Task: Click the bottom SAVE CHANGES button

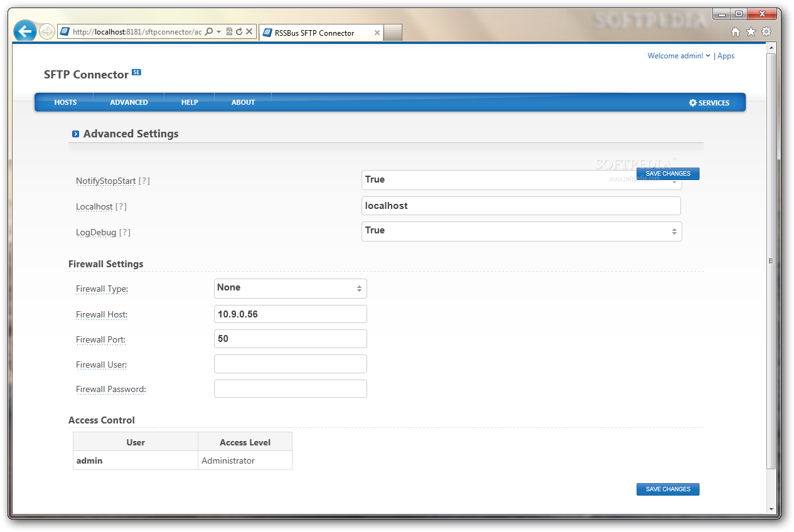Action: pyautogui.click(x=668, y=489)
